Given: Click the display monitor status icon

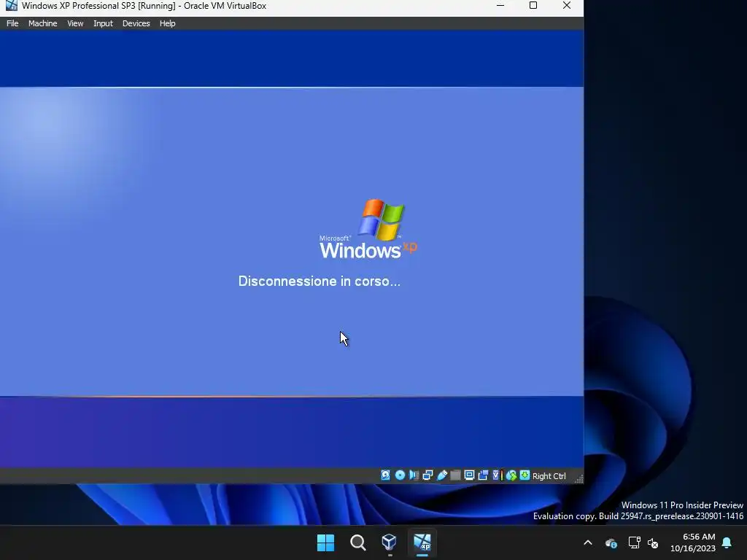Looking at the screenshot, I should click(x=469, y=475).
